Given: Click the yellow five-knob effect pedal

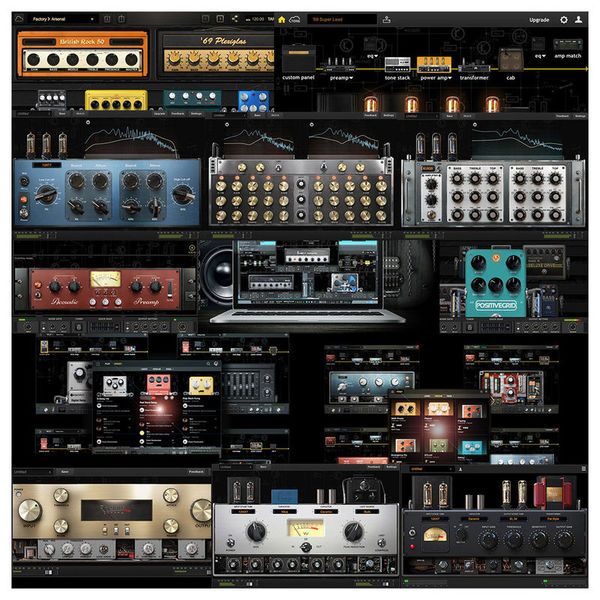Looking at the screenshot, I should [116, 100].
